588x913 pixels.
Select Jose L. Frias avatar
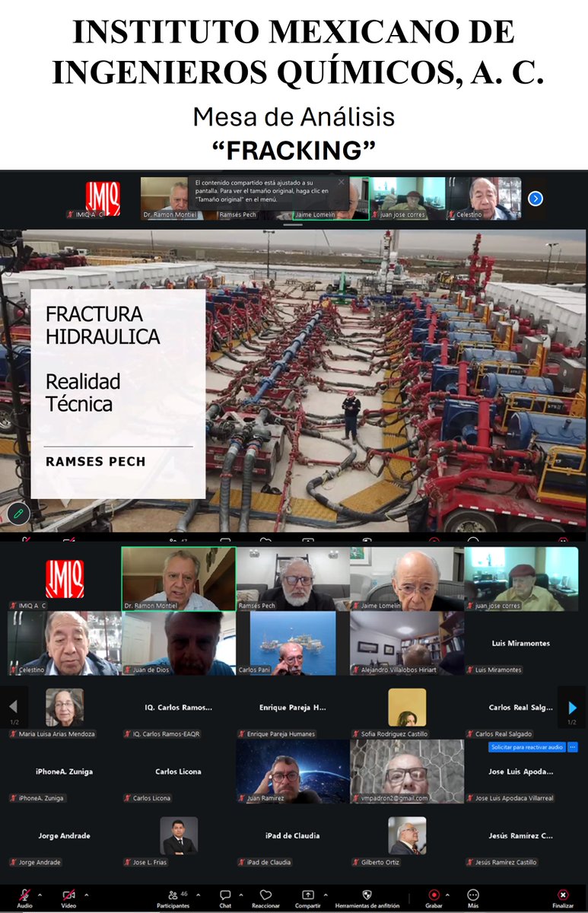179,836
